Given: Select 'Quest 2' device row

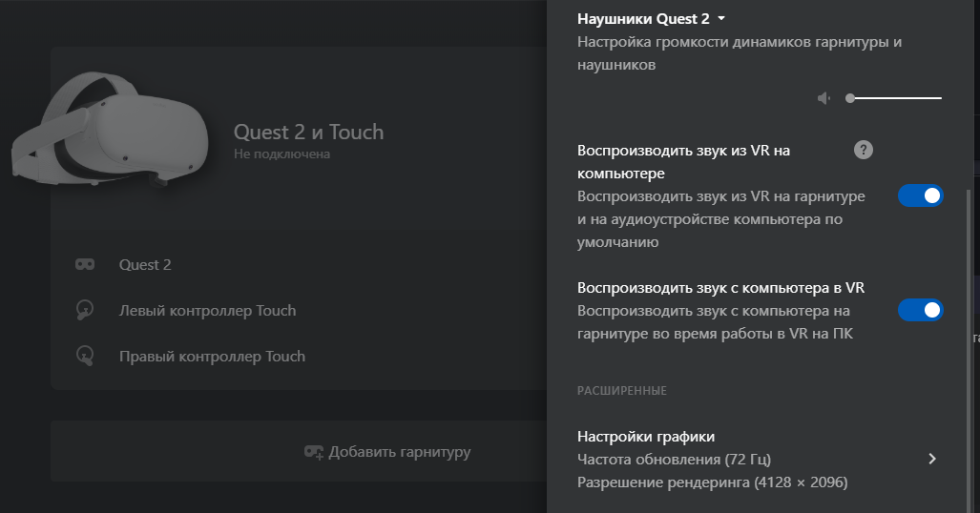Looking at the screenshot, I should coord(299,264).
